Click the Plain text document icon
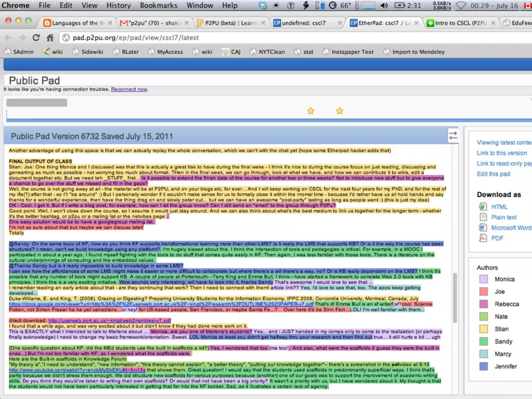 [x=483, y=217]
